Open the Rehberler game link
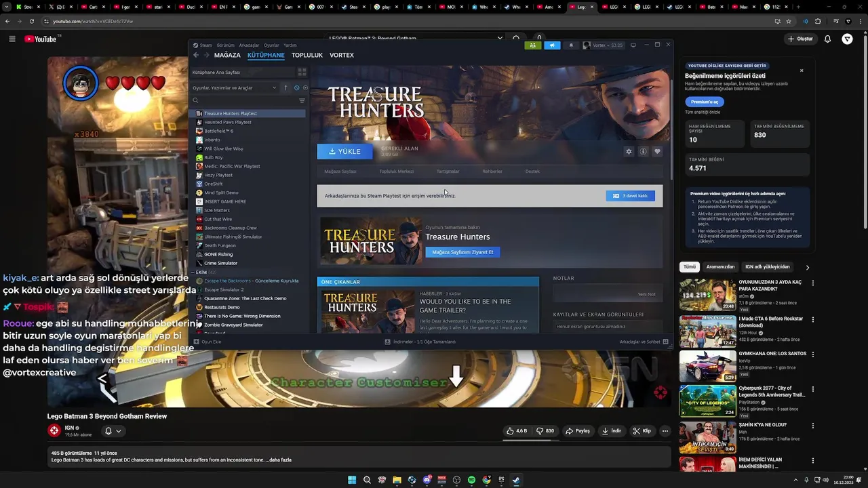868x488 pixels. click(492, 171)
